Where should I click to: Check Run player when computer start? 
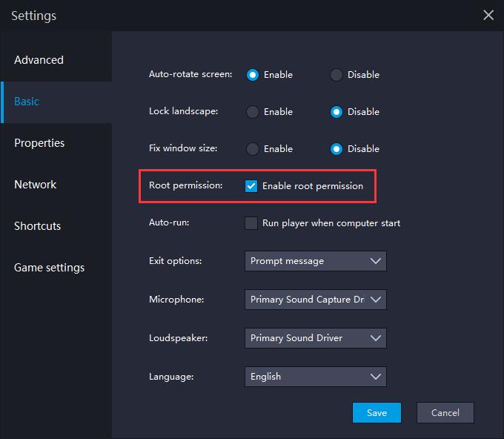click(x=251, y=223)
